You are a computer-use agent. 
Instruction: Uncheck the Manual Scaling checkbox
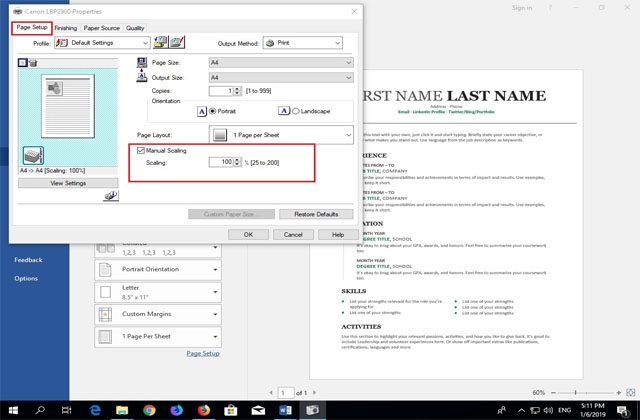(141, 150)
